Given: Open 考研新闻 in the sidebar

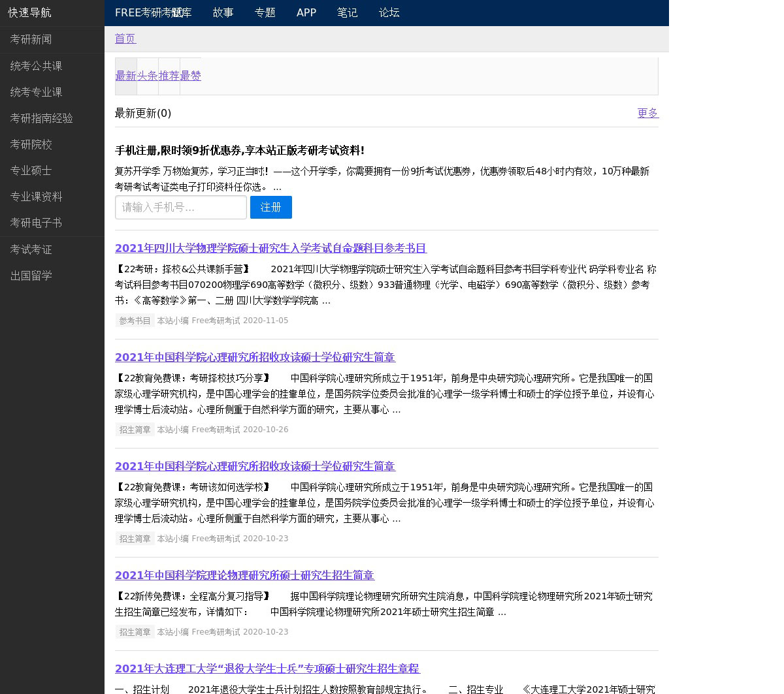Looking at the screenshot, I should tap(31, 40).
